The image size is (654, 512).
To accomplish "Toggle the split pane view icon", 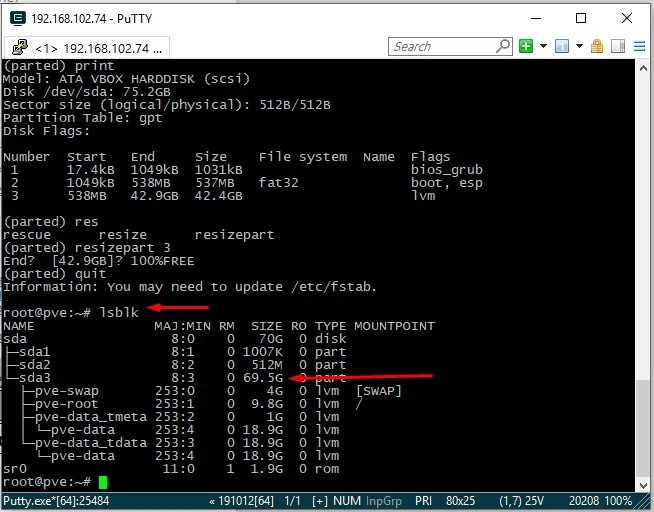I will 618,46.
